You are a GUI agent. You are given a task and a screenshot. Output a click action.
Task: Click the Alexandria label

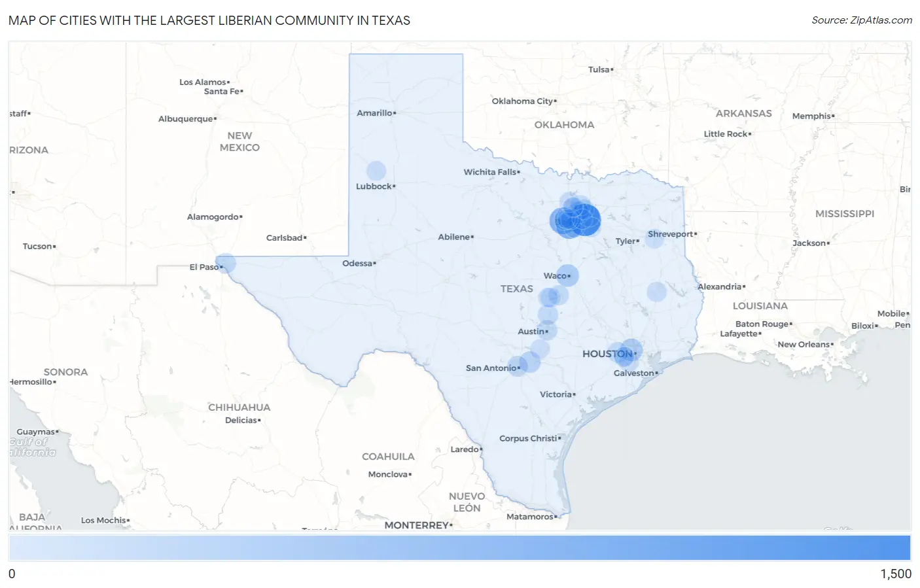720,287
